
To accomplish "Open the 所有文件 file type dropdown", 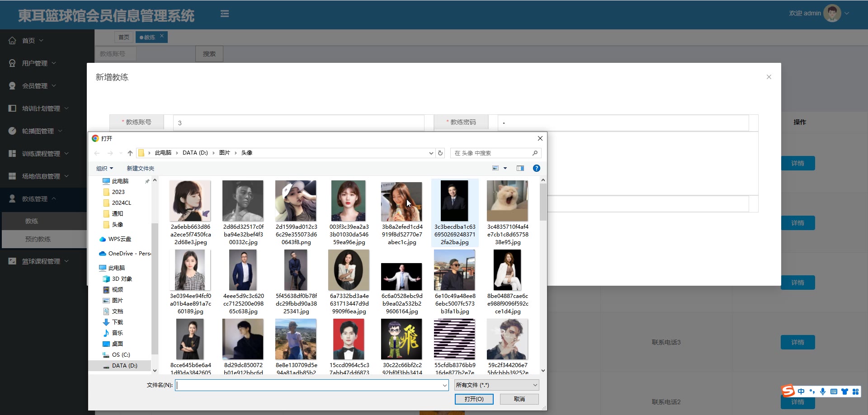I will coord(497,385).
